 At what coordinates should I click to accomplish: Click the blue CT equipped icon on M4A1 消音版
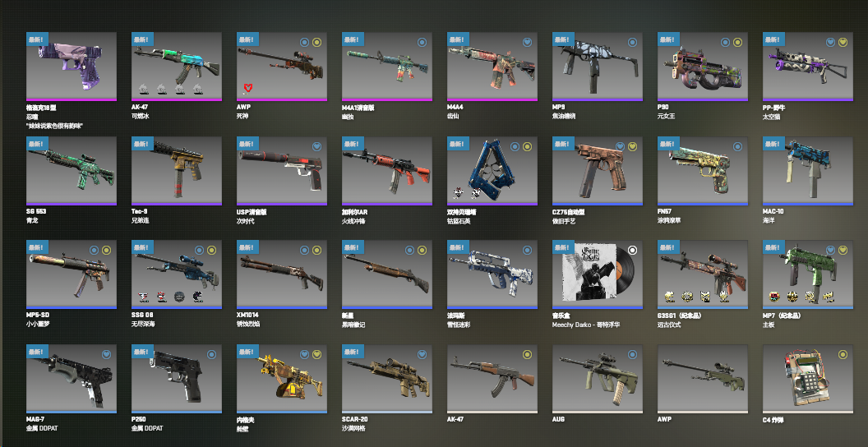(422, 42)
